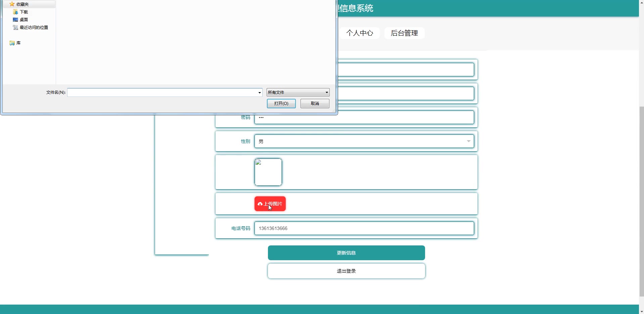644x314 pixels.
Task: Click the 电话号码 input field
Action: (364, 228)
